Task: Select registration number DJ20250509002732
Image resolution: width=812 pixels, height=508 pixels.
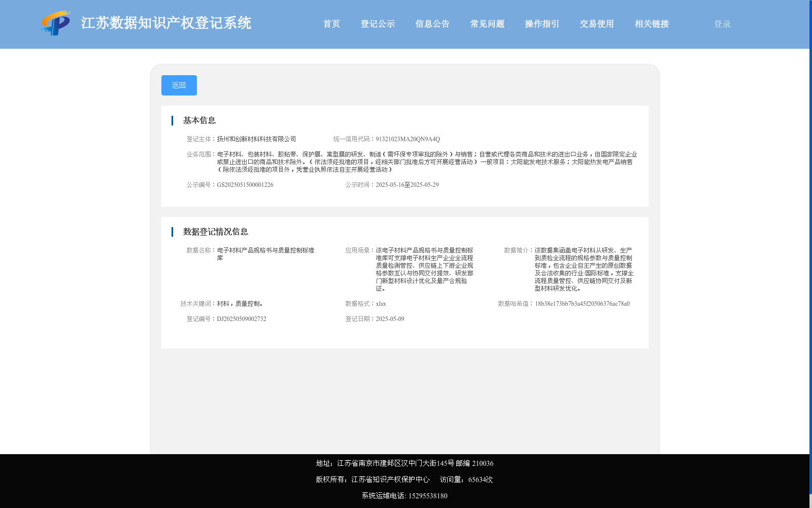Action: tap(242, 319)
